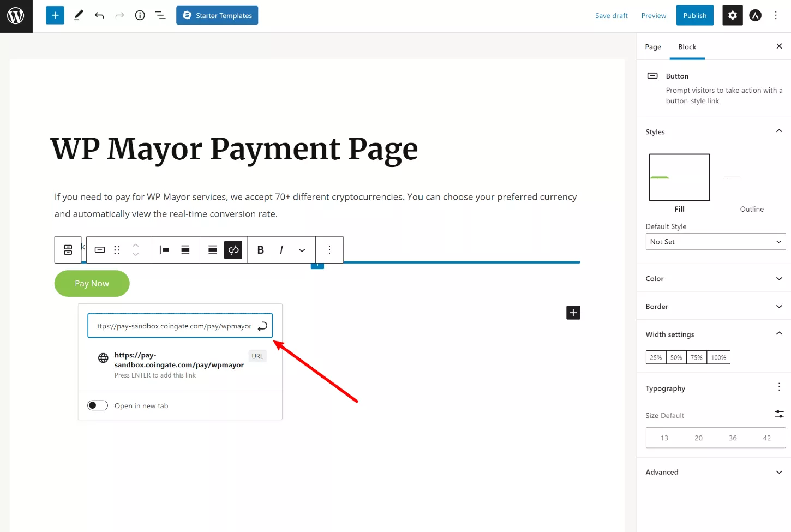
Task: Collapse the Styles panel
Action: (715, 131)
